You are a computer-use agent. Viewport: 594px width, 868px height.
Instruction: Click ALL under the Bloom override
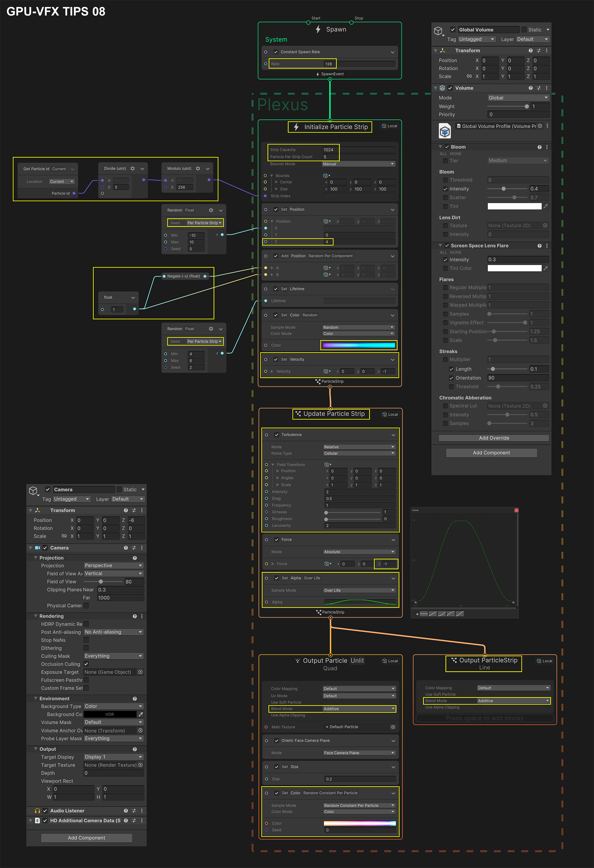443,154
